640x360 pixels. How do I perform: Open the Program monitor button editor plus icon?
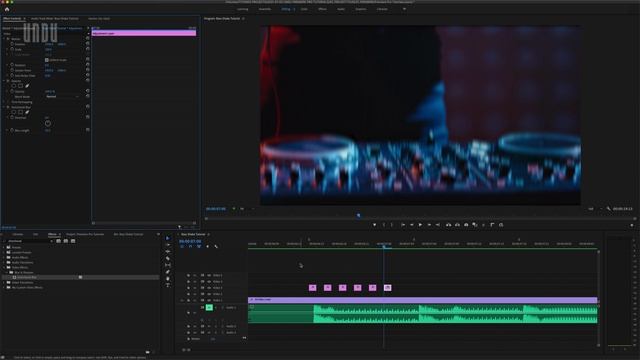coord(632,225)
